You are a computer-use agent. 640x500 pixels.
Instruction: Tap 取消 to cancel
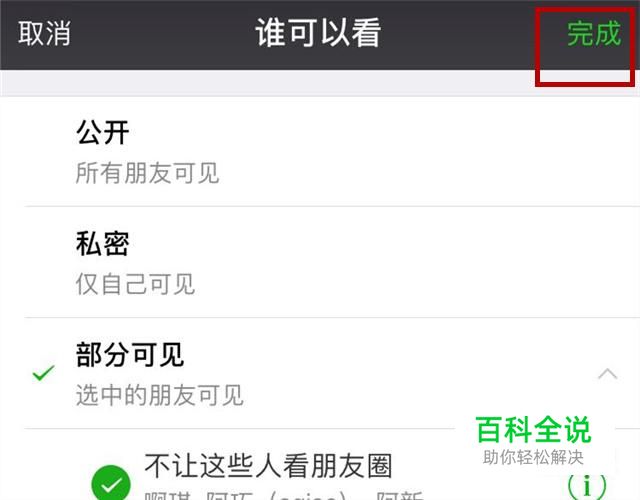[44, 33]
